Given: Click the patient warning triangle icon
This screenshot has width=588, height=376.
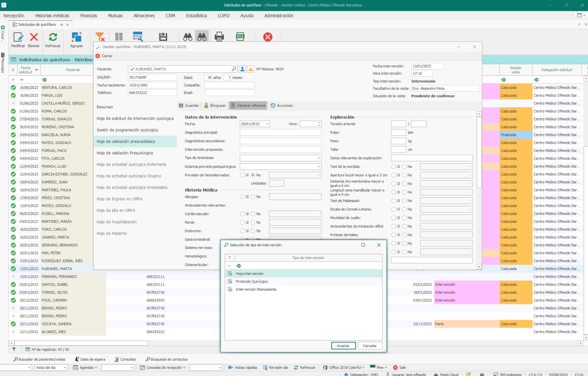Looking at the screenshot, I should (x=251, y=69).
